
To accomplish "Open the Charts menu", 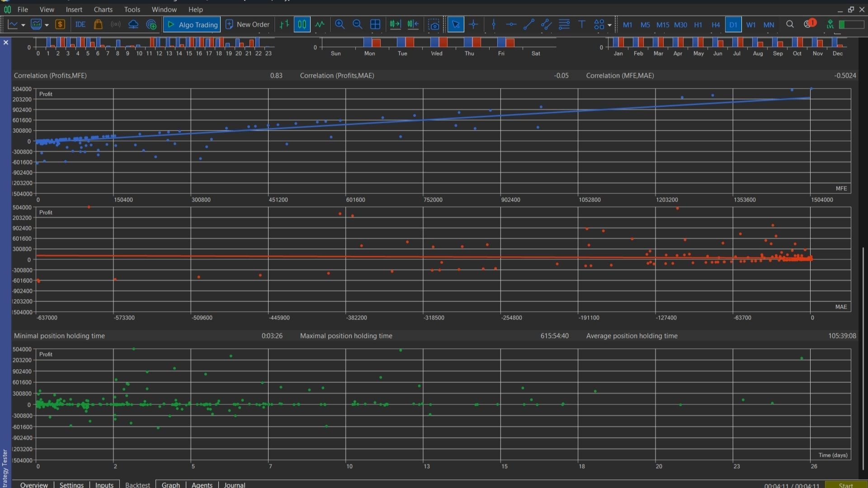I will pyautogui.click(x=103, y=9).
